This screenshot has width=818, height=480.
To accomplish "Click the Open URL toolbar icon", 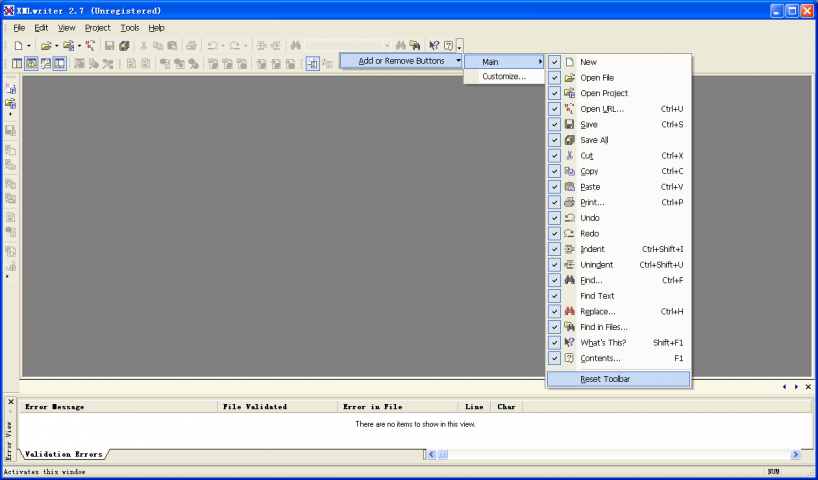I will coord(91,46).
